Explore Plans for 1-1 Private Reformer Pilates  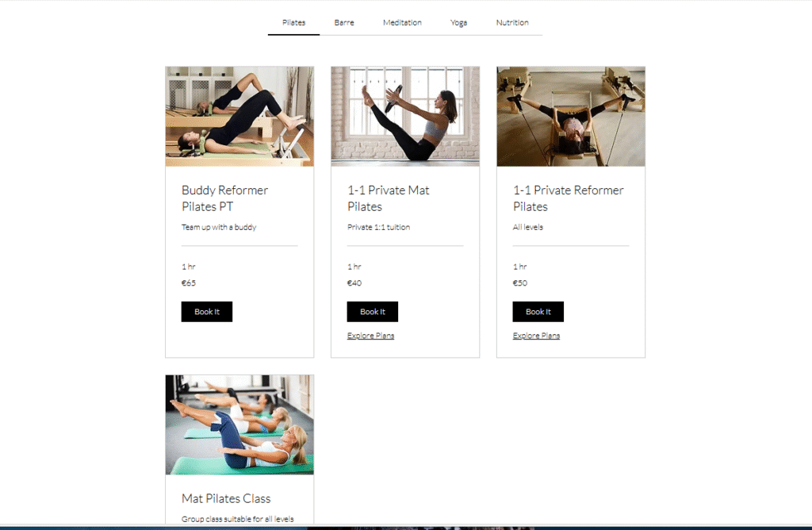537,335
